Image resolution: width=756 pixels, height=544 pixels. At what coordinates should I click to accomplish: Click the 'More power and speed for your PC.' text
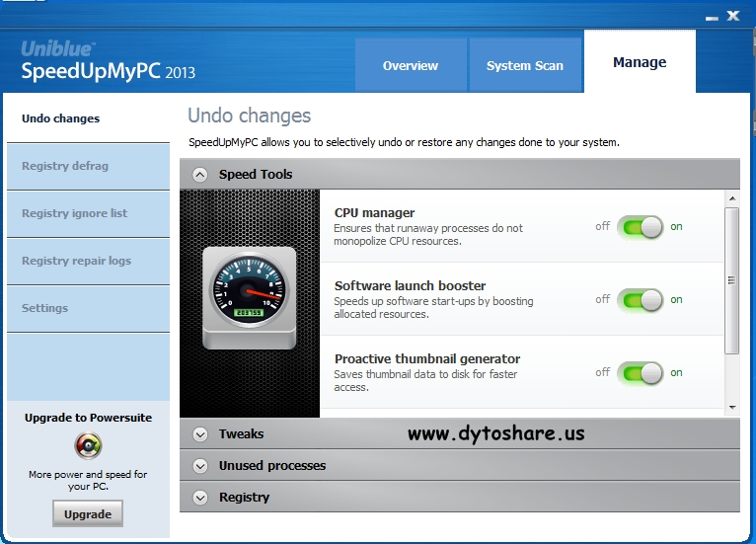click(88, 481)
